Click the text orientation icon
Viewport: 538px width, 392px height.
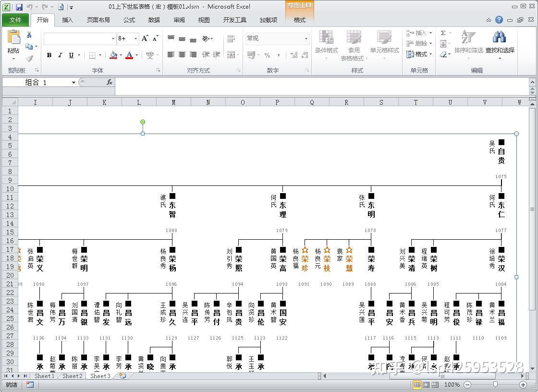206,38
